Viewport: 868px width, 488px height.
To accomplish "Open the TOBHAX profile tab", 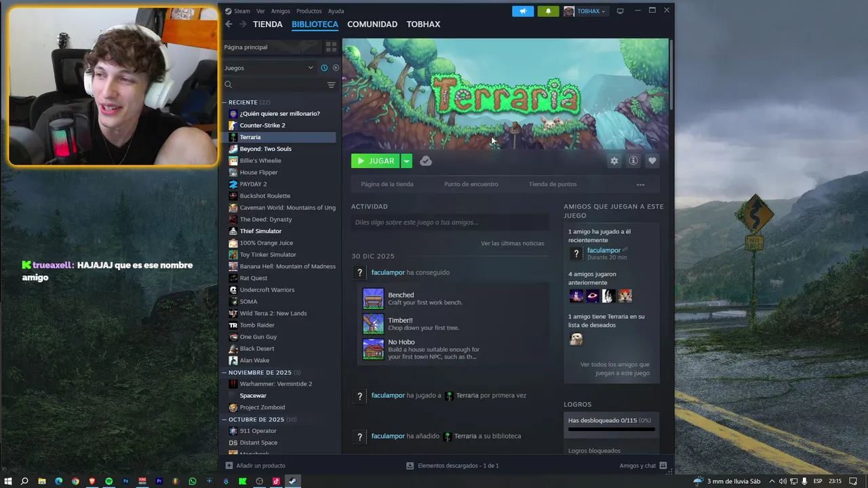I will pyautogui.click(x=423, y=24).
